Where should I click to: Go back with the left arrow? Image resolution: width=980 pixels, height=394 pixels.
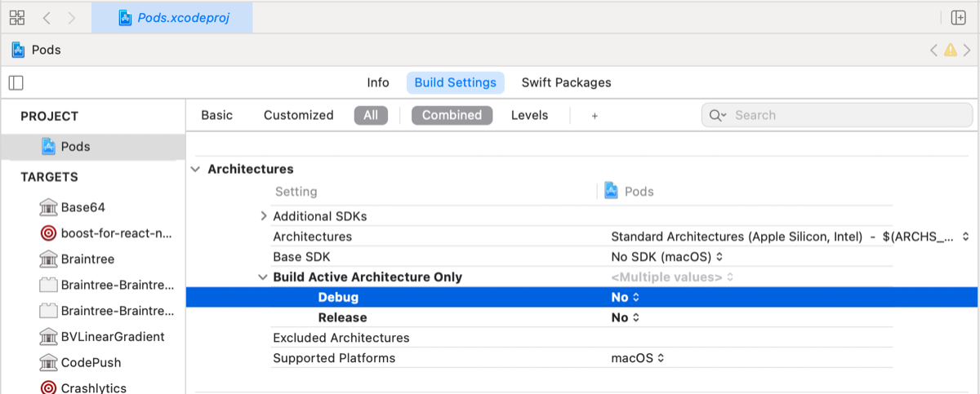pos(47,17)
